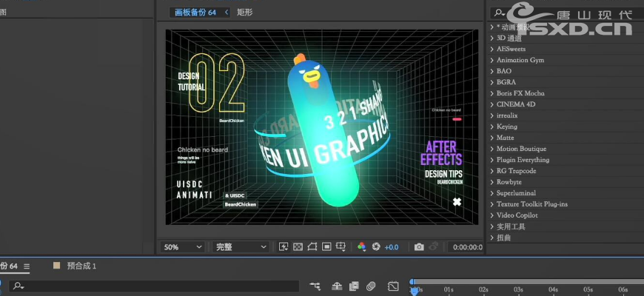Switch to 预合成 1 timeline tab
Viewport: 644px width, 296px height.
click(x=81, y=266)
